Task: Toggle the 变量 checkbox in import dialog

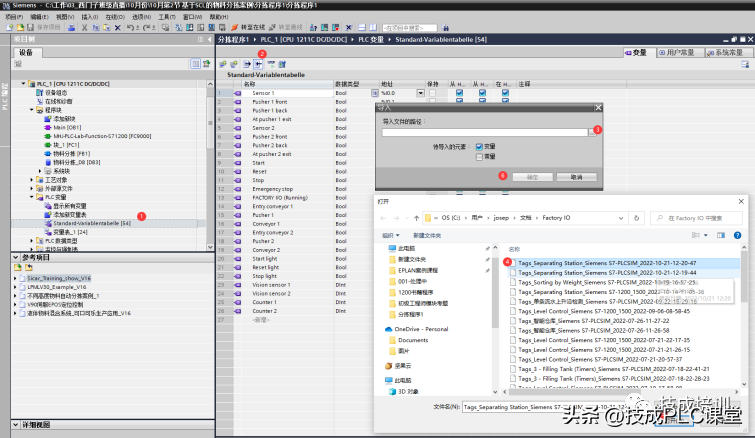Action: point(479,147)
